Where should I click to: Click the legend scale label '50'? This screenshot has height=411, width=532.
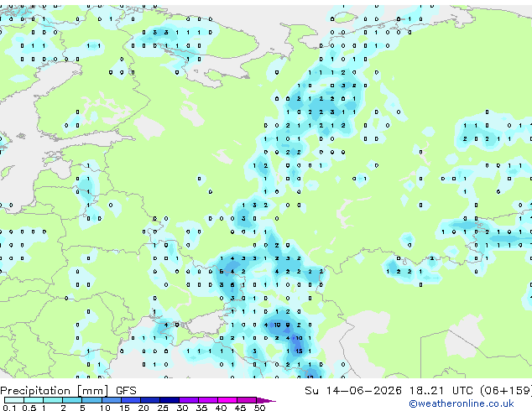(259, 408)
